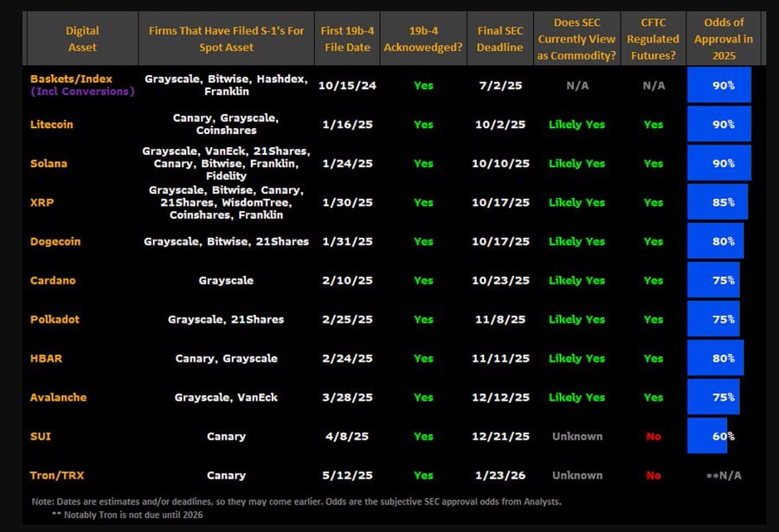Click the 60% odds bar for SUI
779x532 pixels.
point(707,436)
